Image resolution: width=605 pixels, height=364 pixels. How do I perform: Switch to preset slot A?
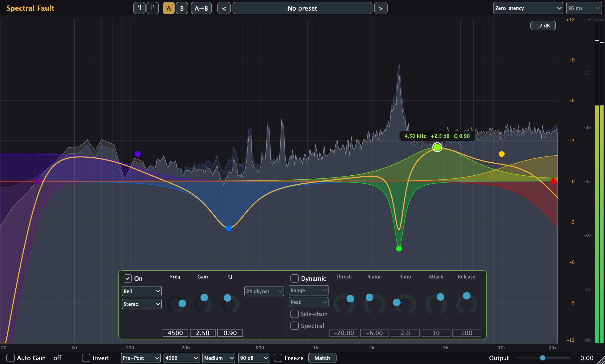click(169, 8)
